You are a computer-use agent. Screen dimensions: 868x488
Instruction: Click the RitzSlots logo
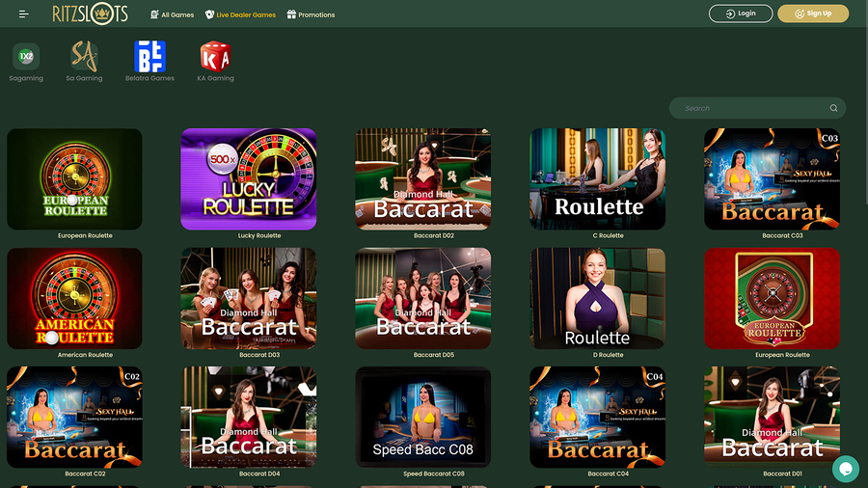[x=91, y=14]
